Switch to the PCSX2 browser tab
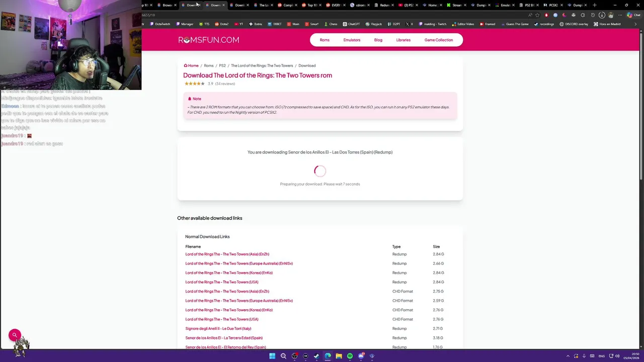The height and width of the screenshot is (362, 644). pos(554,5)
